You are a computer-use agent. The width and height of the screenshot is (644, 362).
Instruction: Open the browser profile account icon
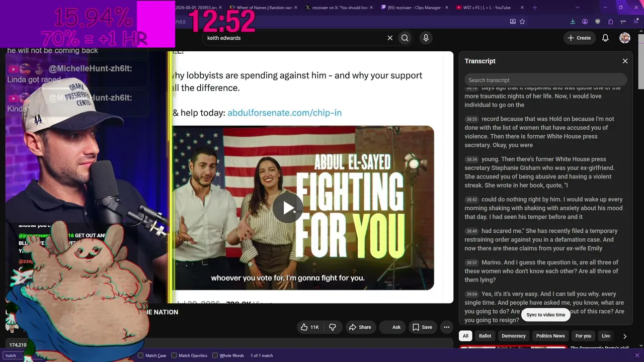585,22
